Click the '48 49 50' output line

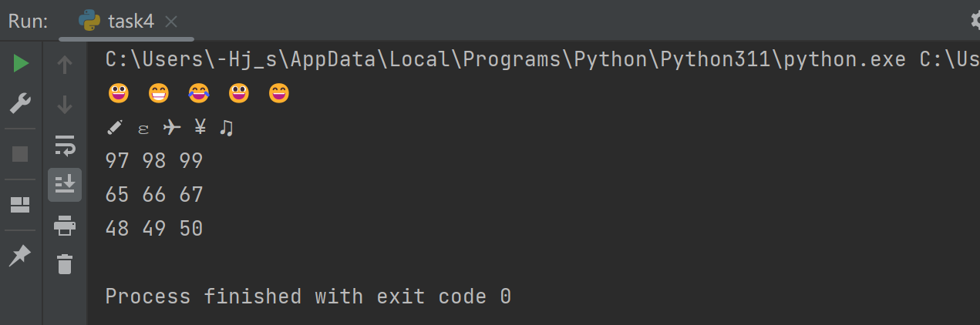[x=154, y=229]
